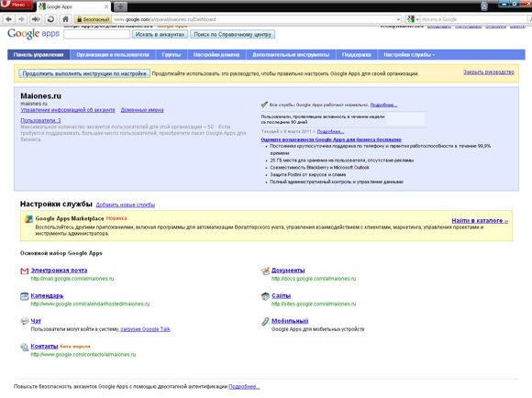
Task: Open 'Документы' service link
Action: (288, 271)
